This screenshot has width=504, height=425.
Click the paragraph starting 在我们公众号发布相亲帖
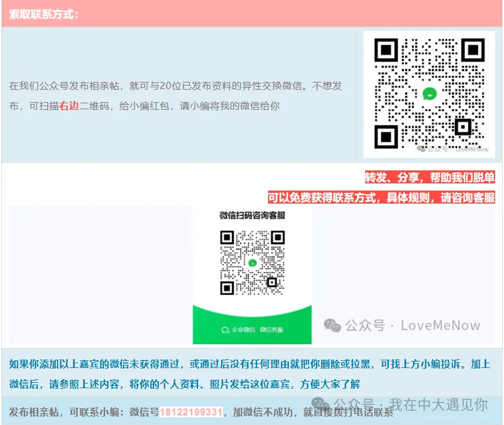tap(176, 96)
